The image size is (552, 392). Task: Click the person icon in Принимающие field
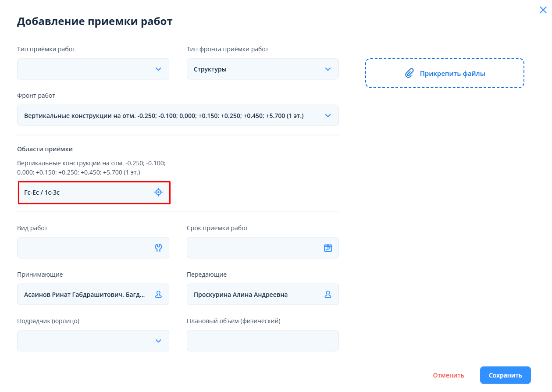coord(158,295)
